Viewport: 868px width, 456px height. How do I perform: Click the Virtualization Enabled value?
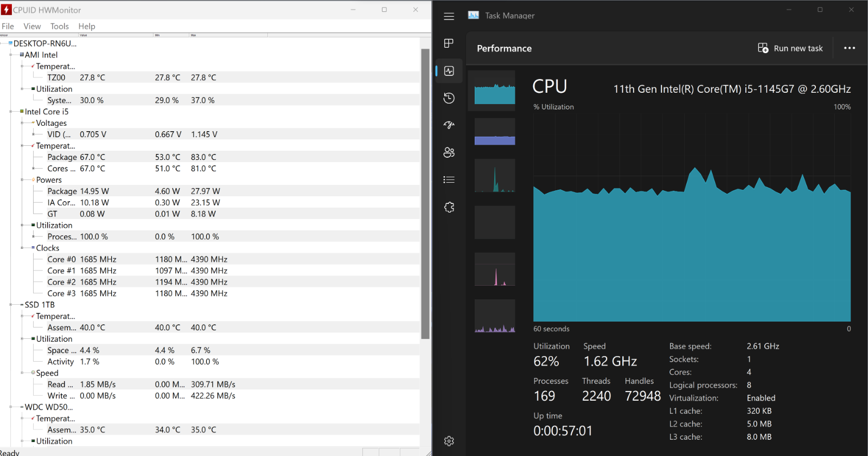point(761,398)
